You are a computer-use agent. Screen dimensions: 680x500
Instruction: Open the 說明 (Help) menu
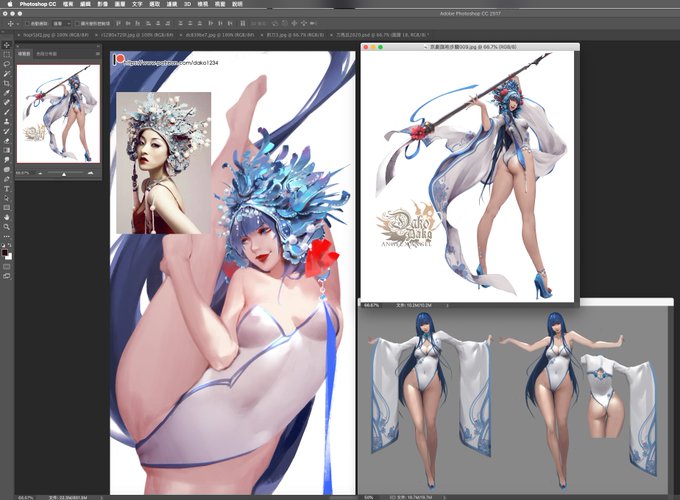[237, 4]
